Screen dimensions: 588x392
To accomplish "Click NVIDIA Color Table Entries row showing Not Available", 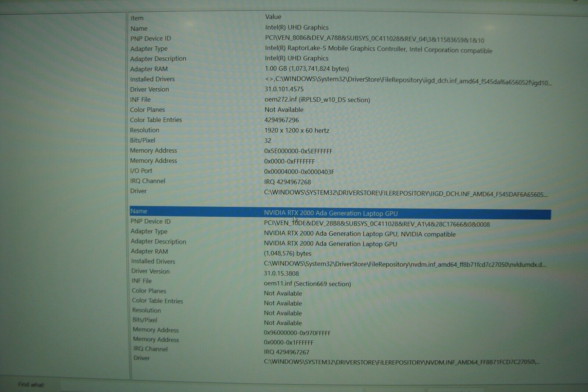I will [340, 302].
